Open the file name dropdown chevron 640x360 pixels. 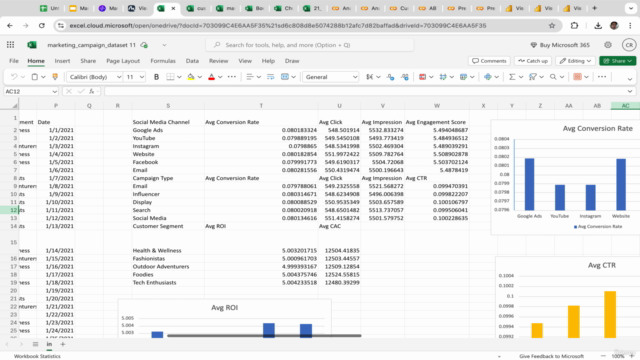point(164,45)
